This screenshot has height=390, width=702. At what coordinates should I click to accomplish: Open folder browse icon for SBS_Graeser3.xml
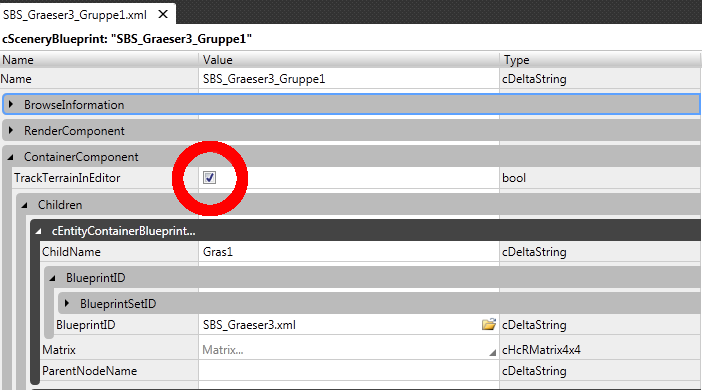point(488,324)
